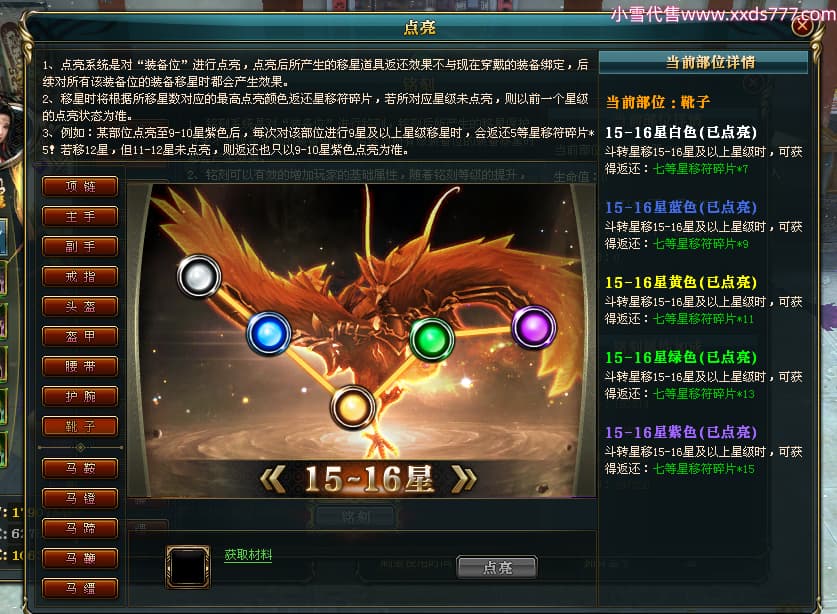Select the 腰带 equipment slot
The height and width of the screenshot is (614, 837).
(80, 366)
